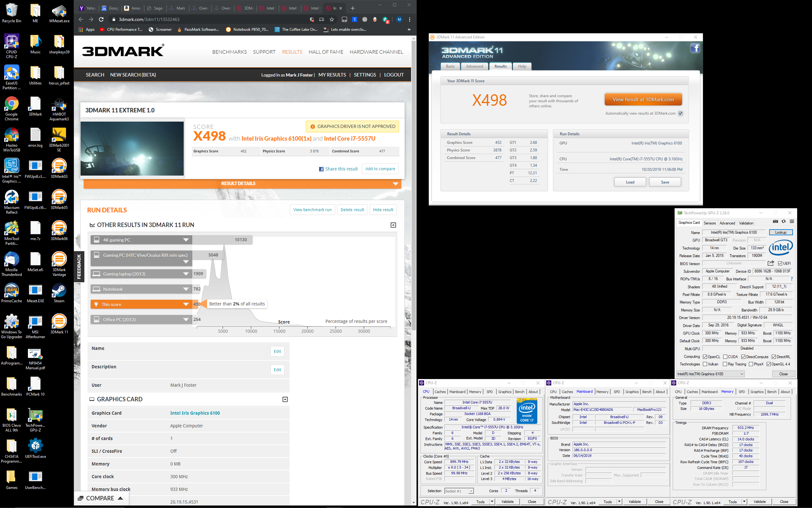Collapse the Other Results in 3DMark 11 Run section
The image size is (812, 508).
(x=393, y=225)
